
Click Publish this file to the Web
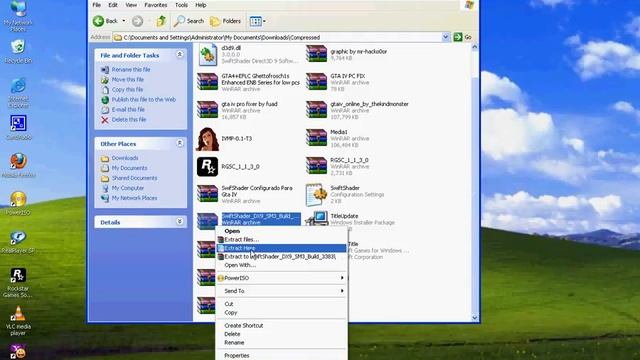[x=144, y=100]
